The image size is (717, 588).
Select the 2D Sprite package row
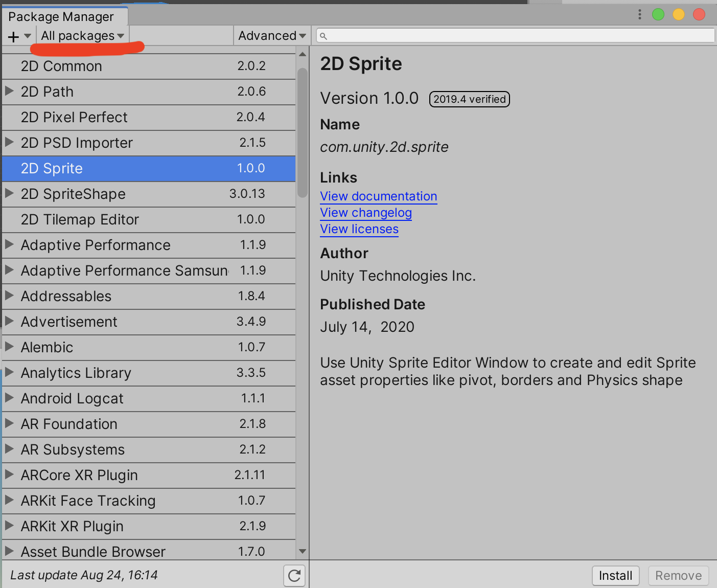pyautogui.click(x=149, y=169)
